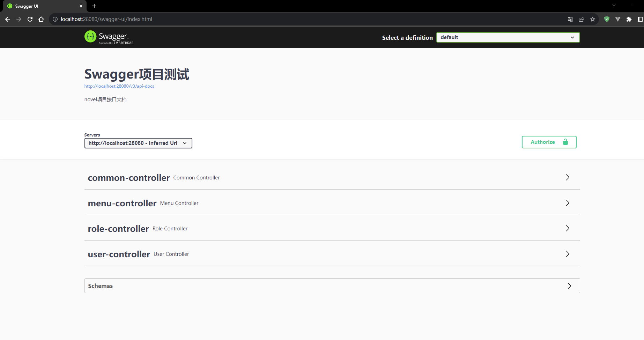
Task: Bookmark this page with the star icon
Action: point(593,19)
